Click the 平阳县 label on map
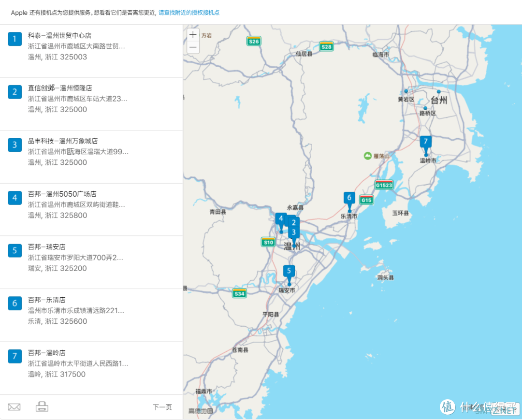 point(271,315)
